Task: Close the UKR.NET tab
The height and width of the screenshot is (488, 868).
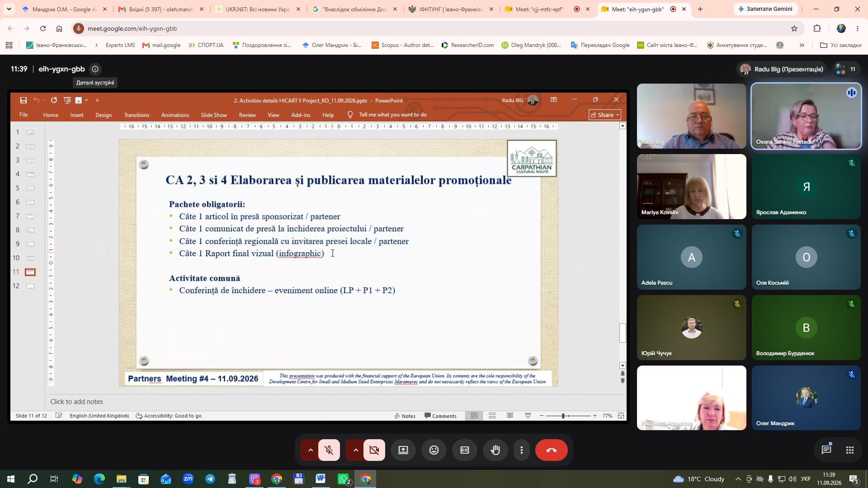Action: coord(298,9)
